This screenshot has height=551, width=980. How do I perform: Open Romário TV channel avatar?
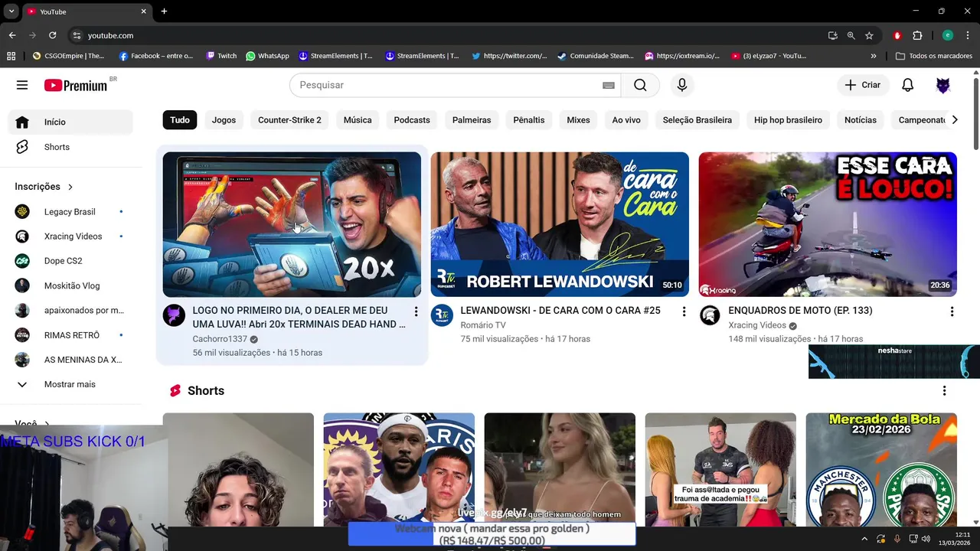pos(442,315)
